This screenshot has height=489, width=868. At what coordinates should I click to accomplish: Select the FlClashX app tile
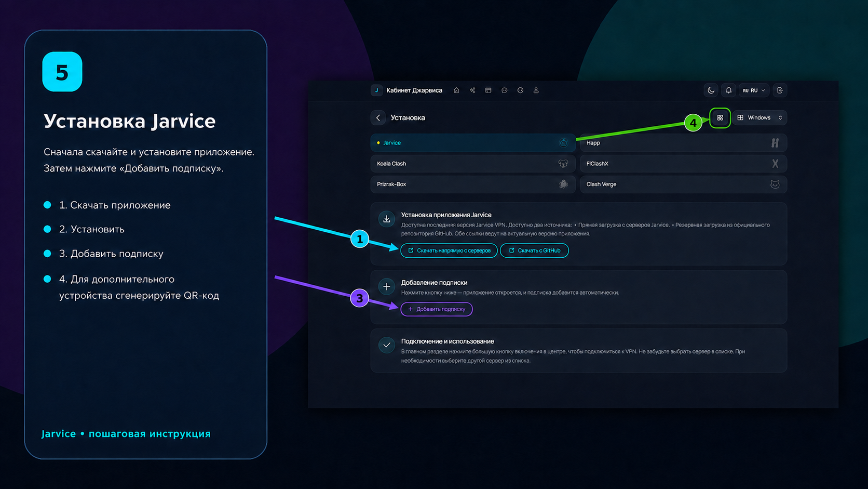(x=683, y=164)
